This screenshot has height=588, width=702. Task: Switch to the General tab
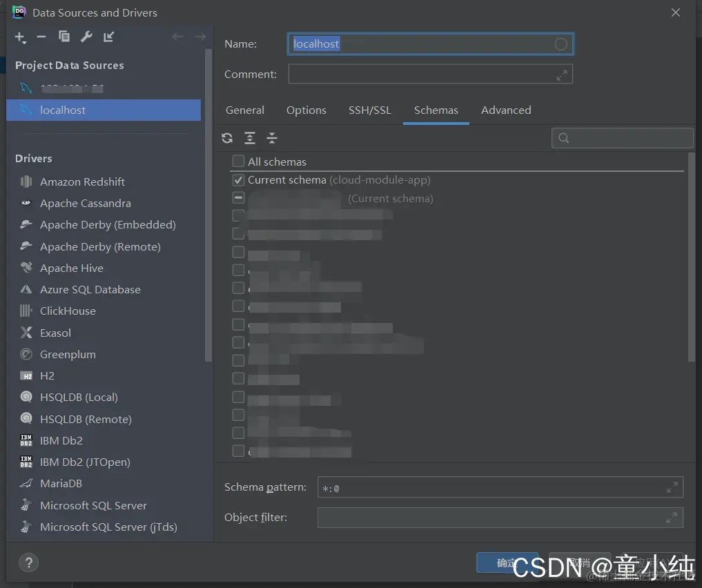(x=245, y=110)
